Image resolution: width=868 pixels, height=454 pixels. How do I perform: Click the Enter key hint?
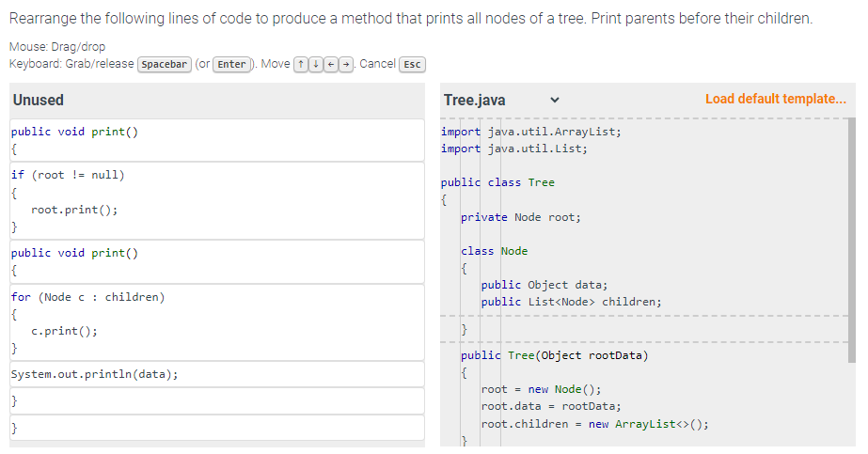click(231, 64)
